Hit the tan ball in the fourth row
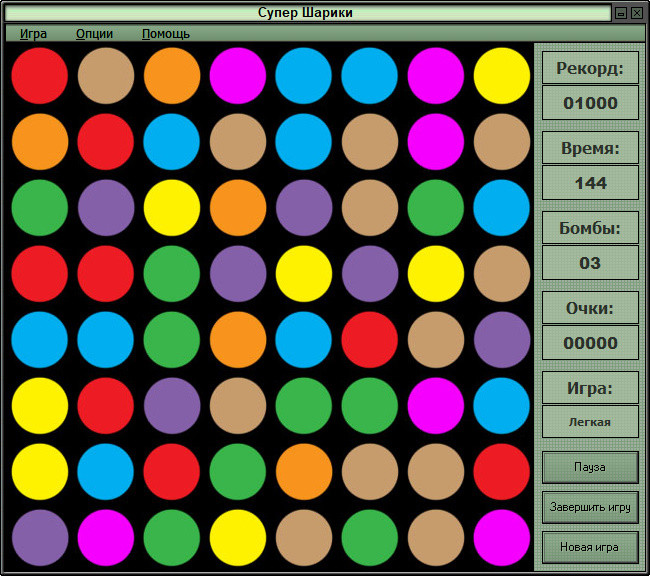 click(502, 274)
